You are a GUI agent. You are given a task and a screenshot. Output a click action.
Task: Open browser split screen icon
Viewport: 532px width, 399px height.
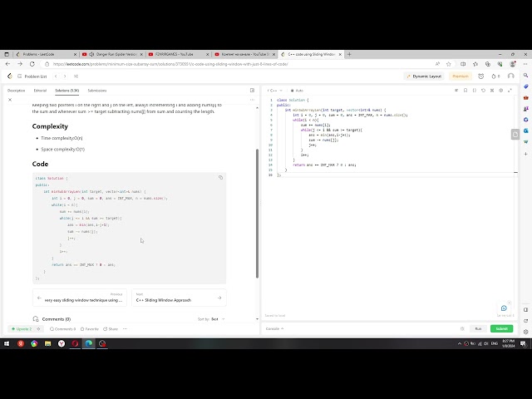click(x=463, y=64)
